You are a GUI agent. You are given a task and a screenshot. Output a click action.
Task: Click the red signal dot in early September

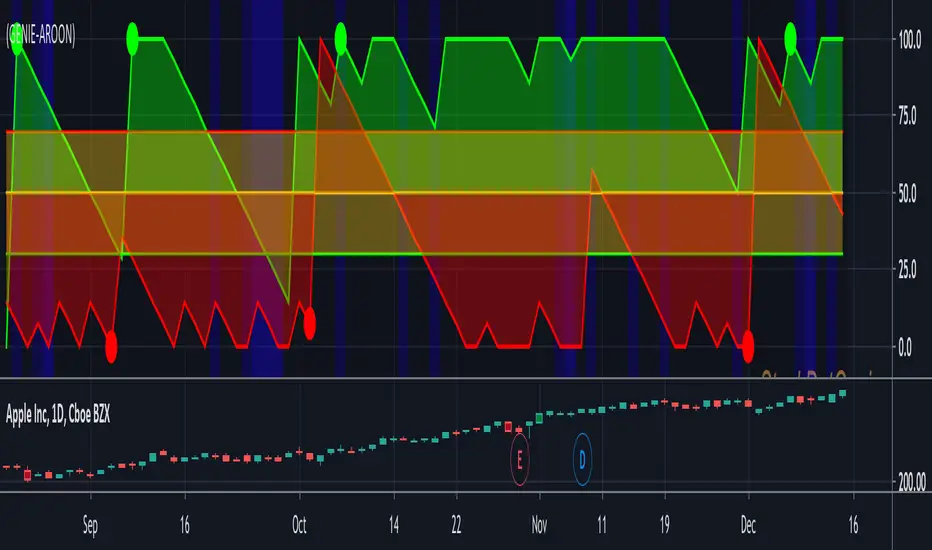111,347
